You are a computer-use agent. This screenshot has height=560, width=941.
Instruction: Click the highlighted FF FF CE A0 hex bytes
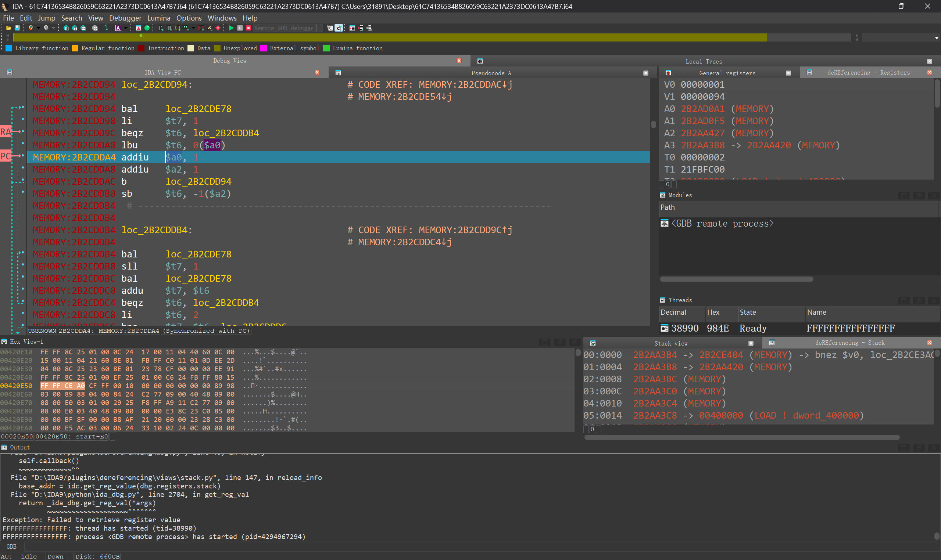click(x=62, y=386)
